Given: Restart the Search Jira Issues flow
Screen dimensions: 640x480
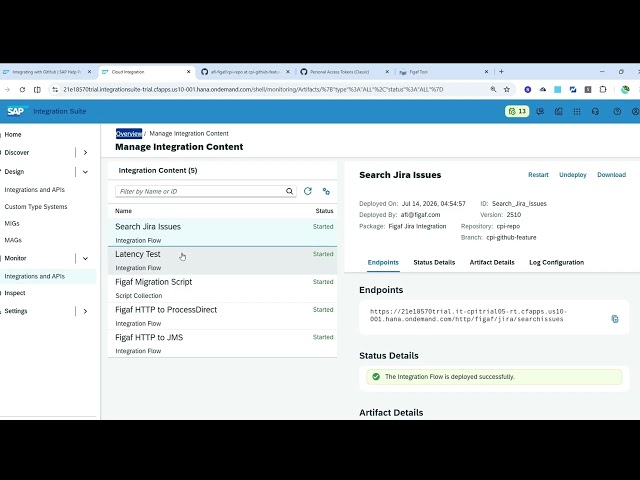Looking at the screenshot, I should 538,175.
